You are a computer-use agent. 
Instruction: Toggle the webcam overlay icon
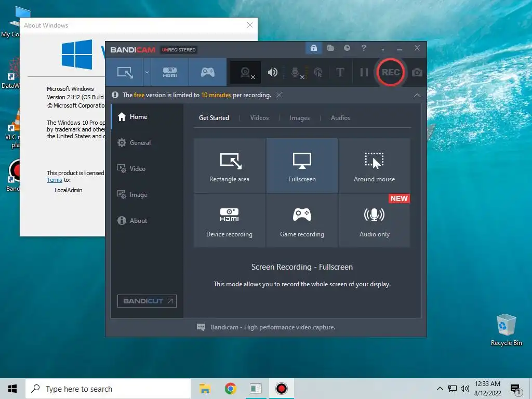click(246, 72)
